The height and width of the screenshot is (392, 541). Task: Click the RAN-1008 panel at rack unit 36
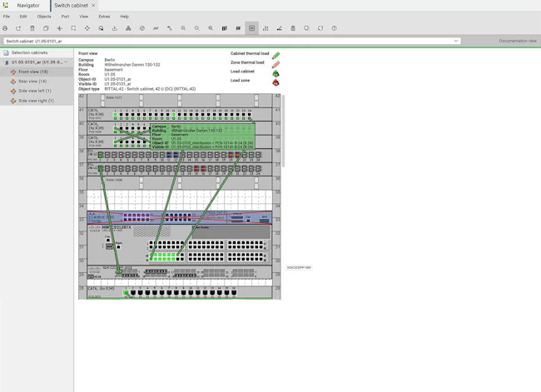(x=180, y=183)
